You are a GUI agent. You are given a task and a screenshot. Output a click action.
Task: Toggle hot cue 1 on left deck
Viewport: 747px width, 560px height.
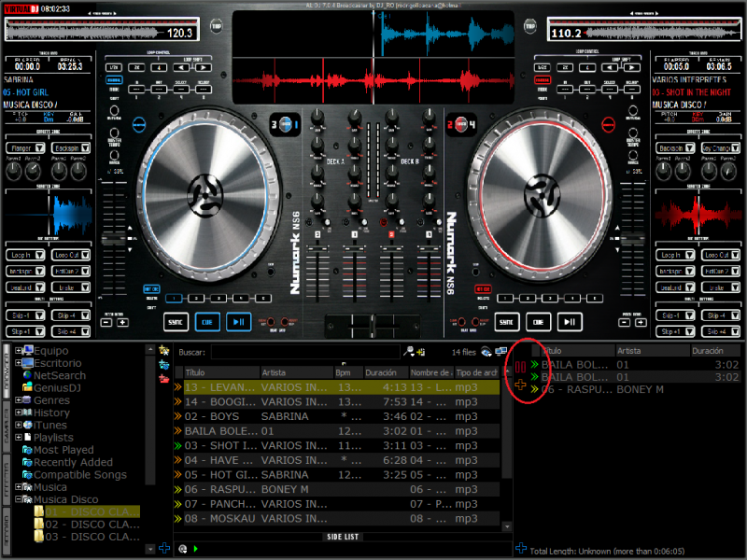(175, 299)
